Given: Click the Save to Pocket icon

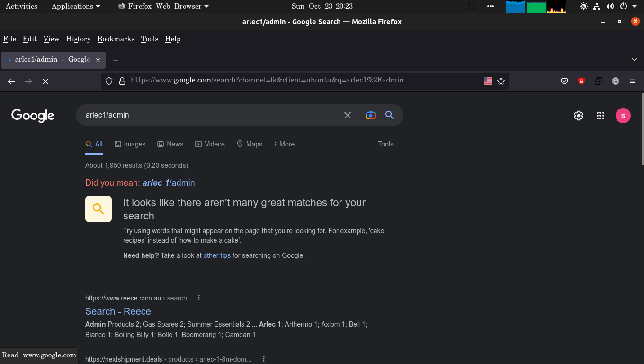Looking at the screenshot, I should 564,81.
